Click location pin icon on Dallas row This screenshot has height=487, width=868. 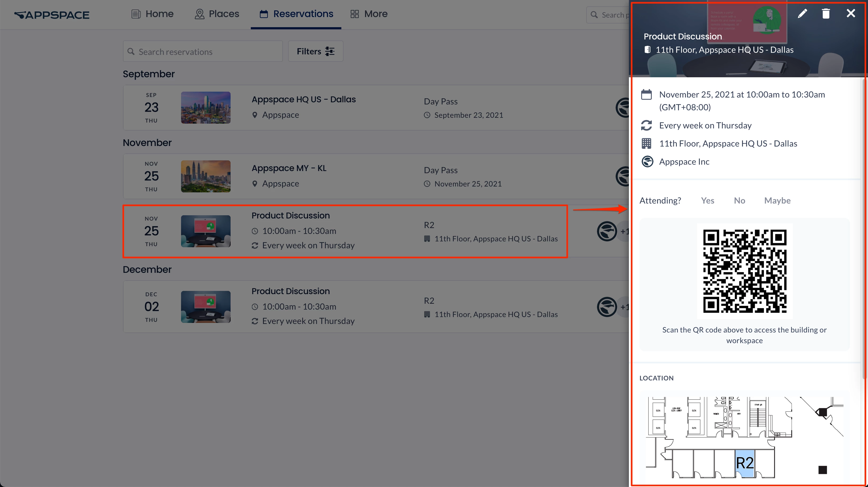(x=255, y=115)
